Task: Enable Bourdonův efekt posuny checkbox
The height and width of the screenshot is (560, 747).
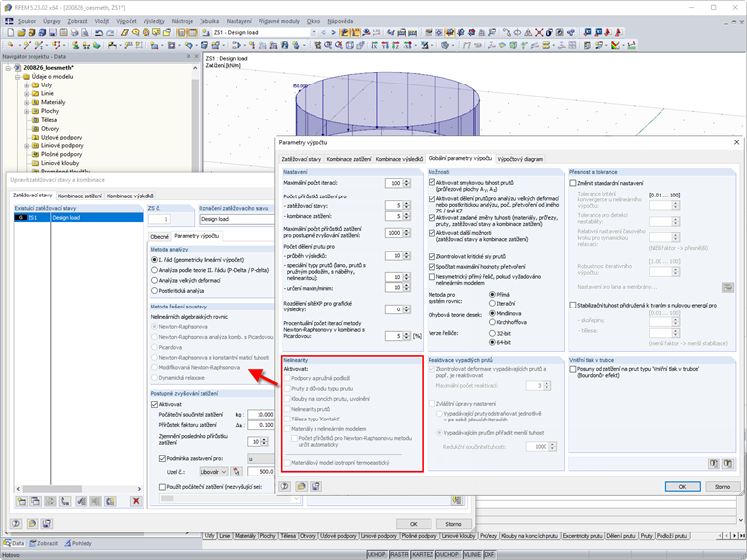Action: tap(573, 369)
